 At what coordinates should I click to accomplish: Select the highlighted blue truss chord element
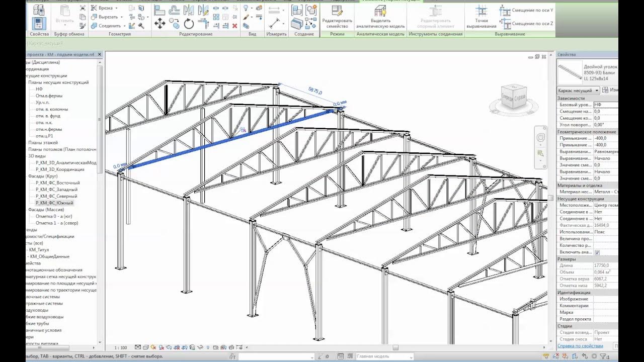[231, 139]
